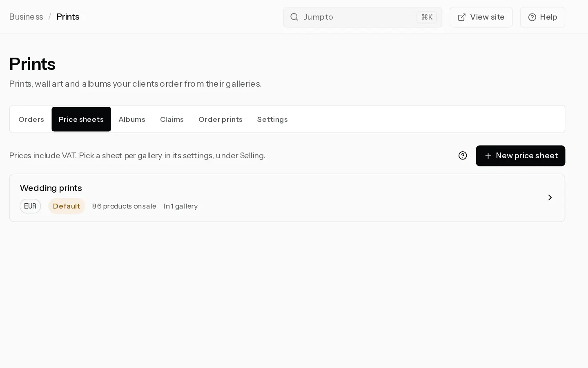
Task: Click the EUR currency badge
Action: point(30,206)
